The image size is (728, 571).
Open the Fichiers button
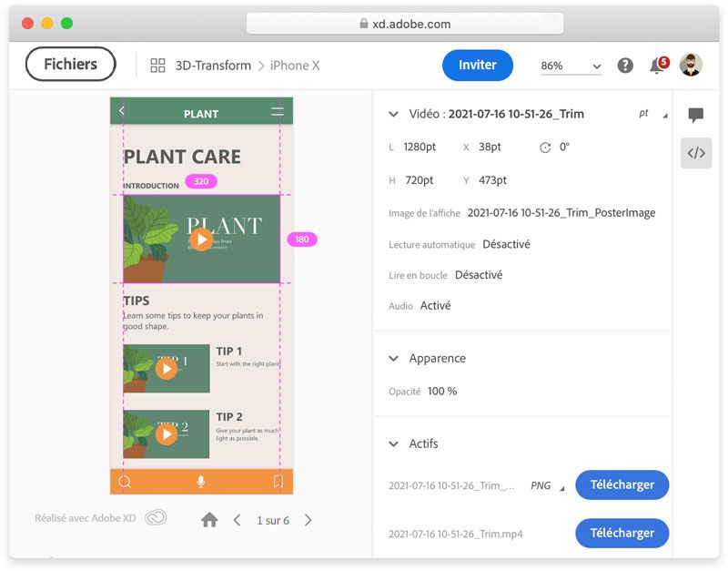click(71, 64)
